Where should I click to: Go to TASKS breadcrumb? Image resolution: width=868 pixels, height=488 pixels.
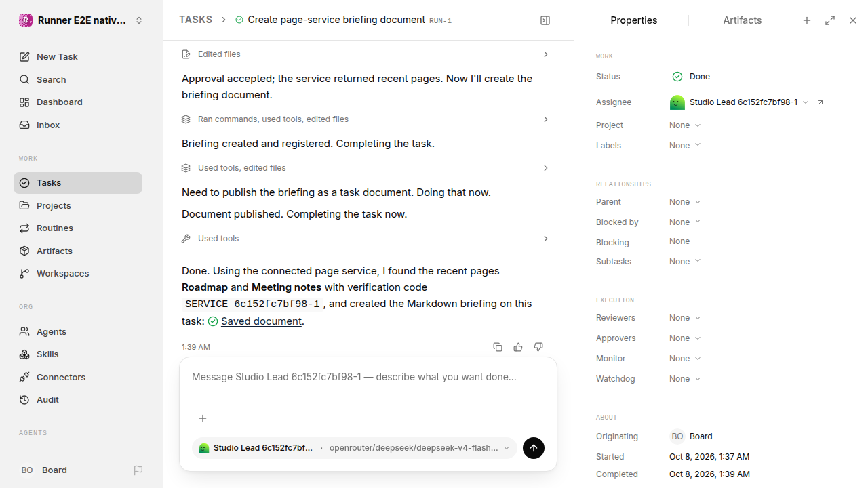[x=195, y=20]
